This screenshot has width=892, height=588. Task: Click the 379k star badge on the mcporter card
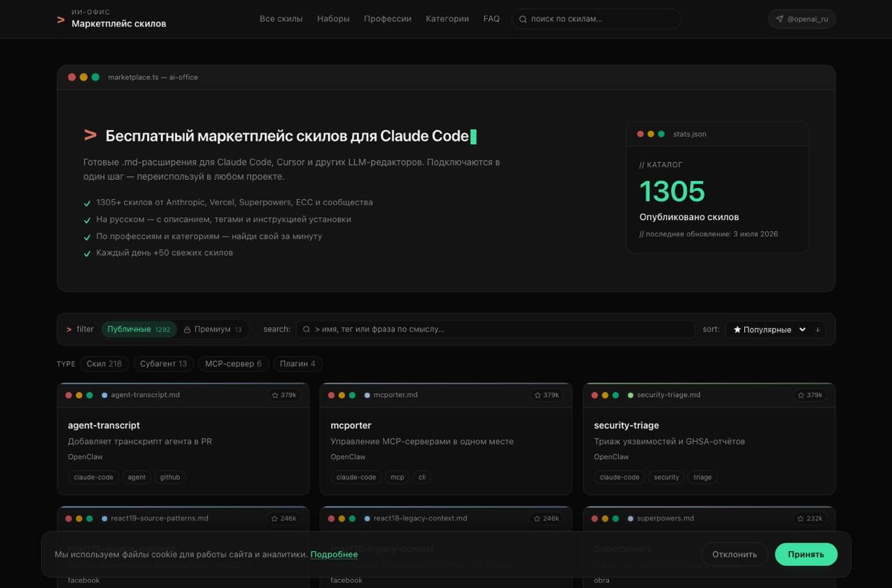point(546,395)
